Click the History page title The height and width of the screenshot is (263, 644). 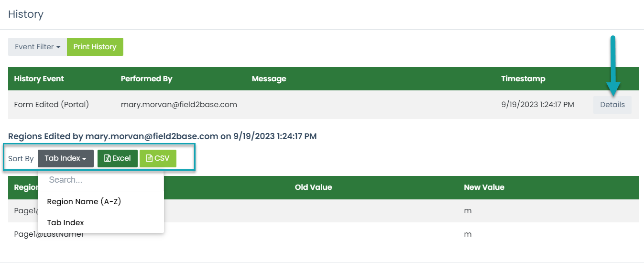coord(26,14)
